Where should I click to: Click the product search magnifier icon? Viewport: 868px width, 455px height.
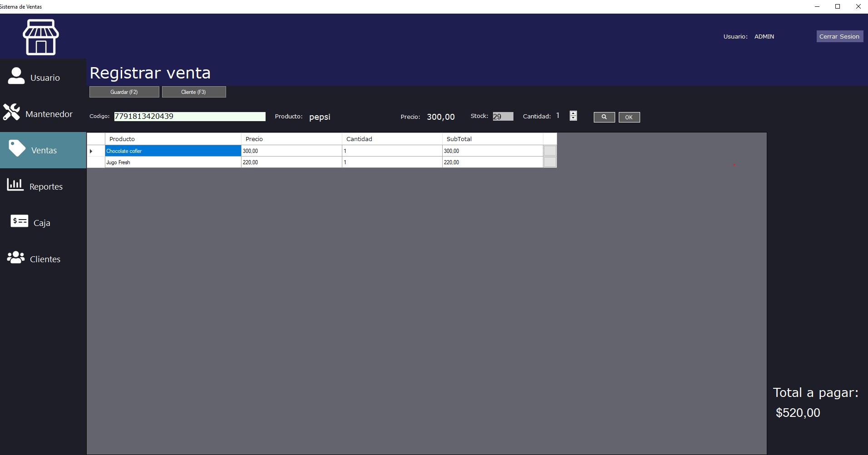pyautogui.click(x=604, y=117)
